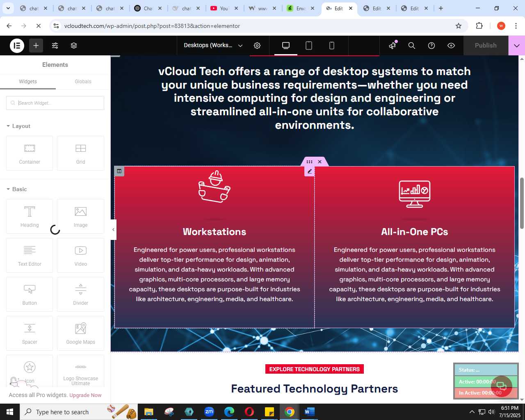525x420 pixels.
Task: Click the Publish button
Action: 486,46
